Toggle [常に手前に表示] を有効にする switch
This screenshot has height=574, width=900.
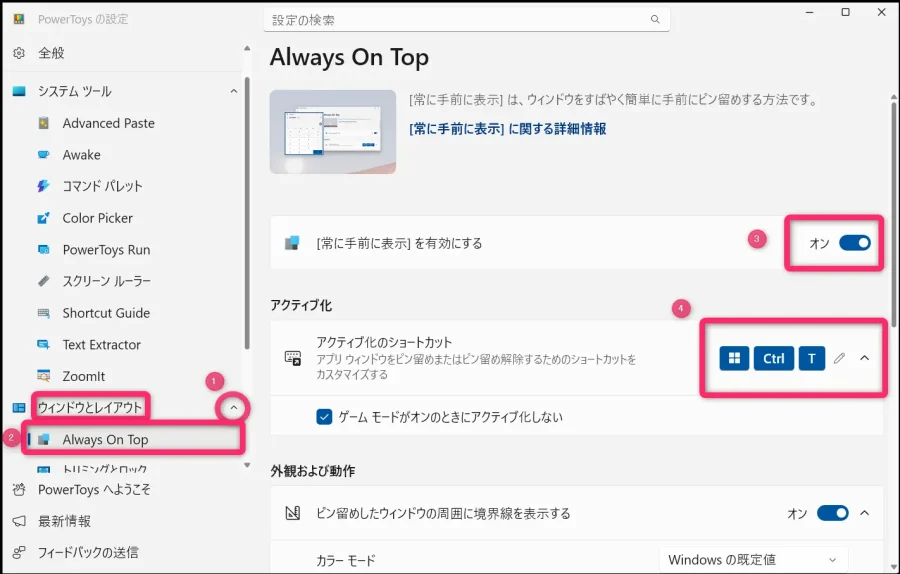[x=855, y=243]
